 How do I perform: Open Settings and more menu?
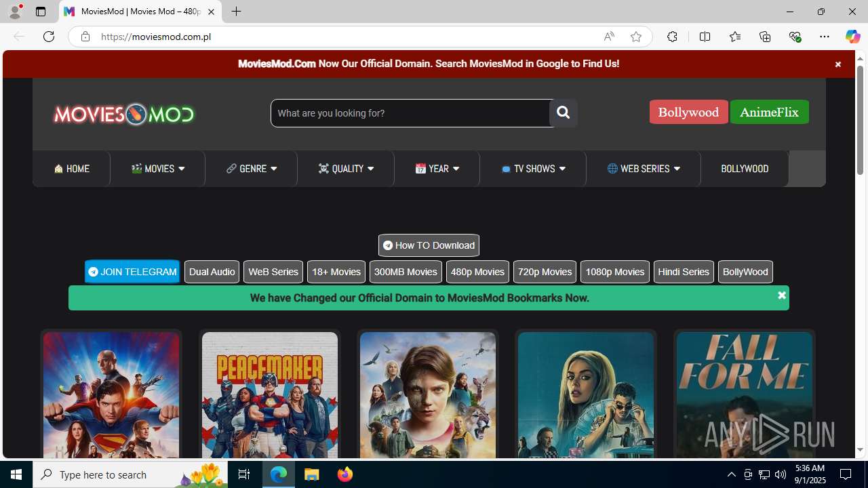(x=825, y=37)
